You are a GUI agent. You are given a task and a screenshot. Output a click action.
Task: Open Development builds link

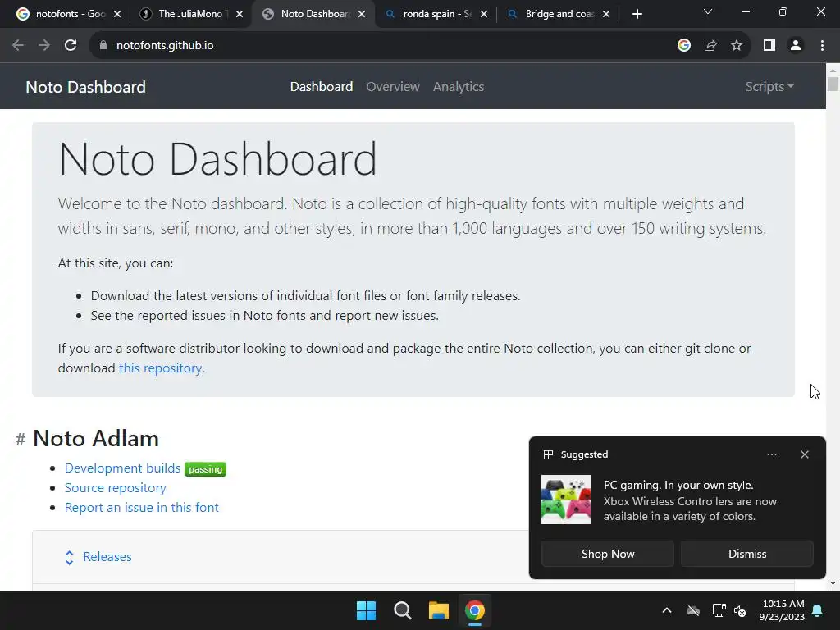(123, 468)
